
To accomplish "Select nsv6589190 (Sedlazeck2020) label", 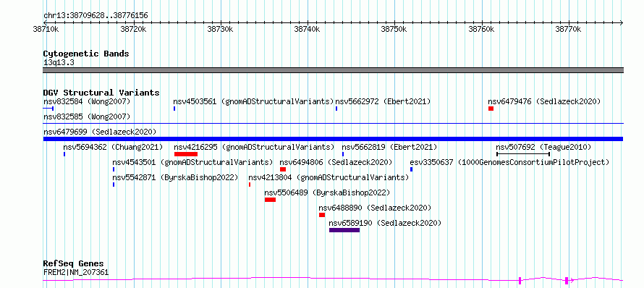I will tap(385, 223).
